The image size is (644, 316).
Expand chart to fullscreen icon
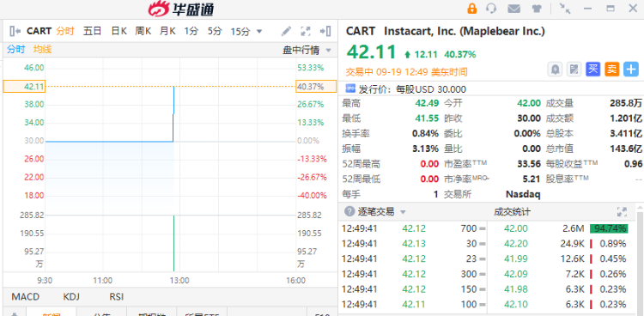click(x=305, y=31)
